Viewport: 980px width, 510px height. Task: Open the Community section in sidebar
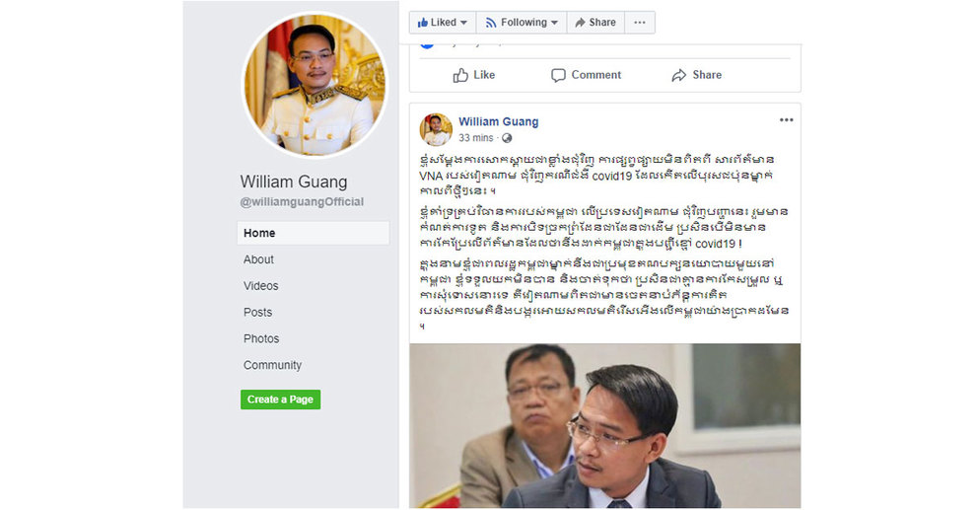pos(272,365)
